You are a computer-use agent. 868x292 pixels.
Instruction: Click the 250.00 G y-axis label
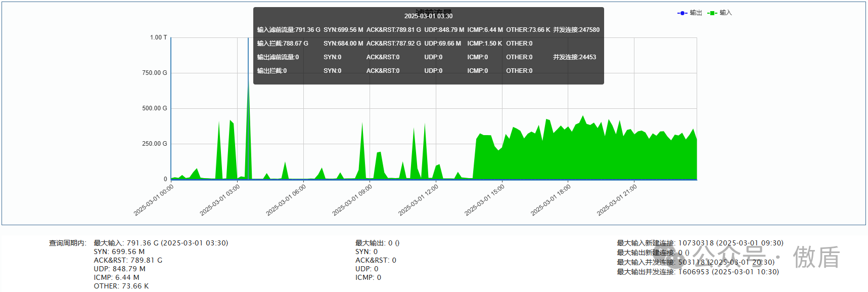point(154,144)
